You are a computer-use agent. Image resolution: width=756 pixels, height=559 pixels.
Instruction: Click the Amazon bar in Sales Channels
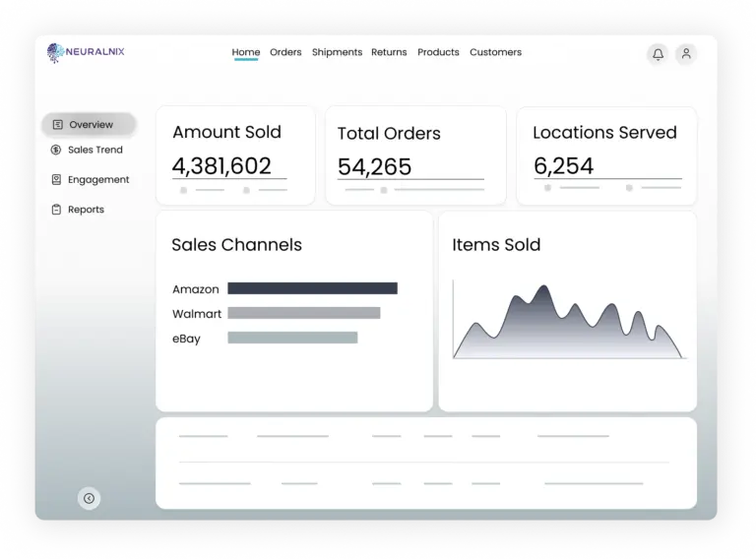coord(312,288)
